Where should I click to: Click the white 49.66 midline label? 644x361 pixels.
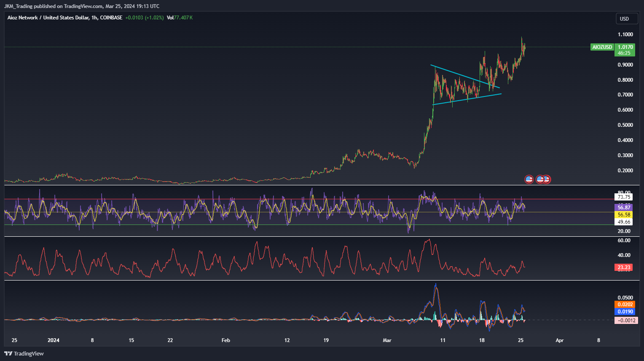point(624,222)
